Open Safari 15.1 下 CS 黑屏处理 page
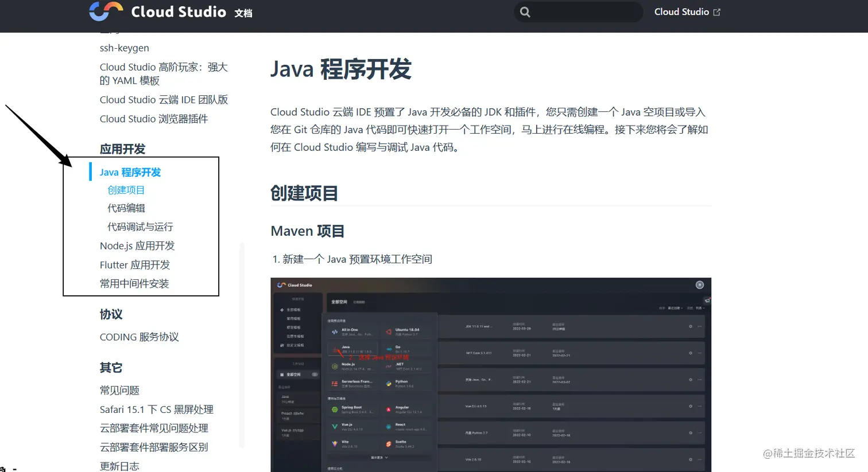 click(157, 409)
